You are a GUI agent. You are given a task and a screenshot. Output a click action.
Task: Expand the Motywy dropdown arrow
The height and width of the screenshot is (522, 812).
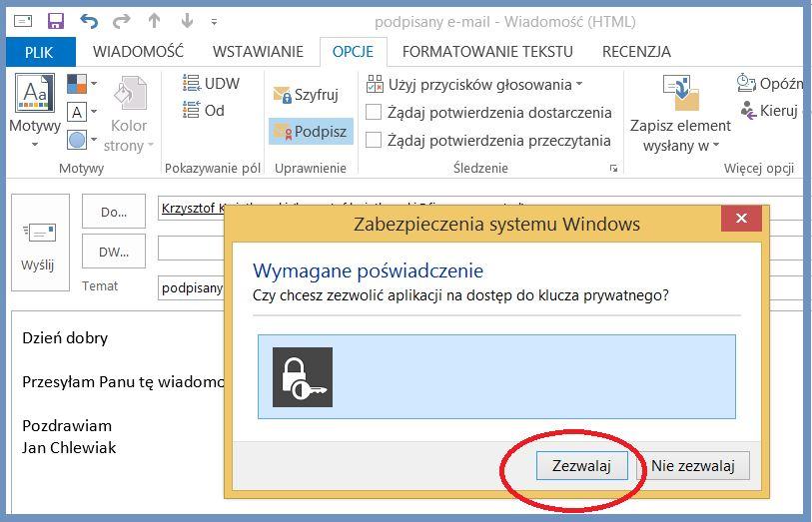(35, 145)
